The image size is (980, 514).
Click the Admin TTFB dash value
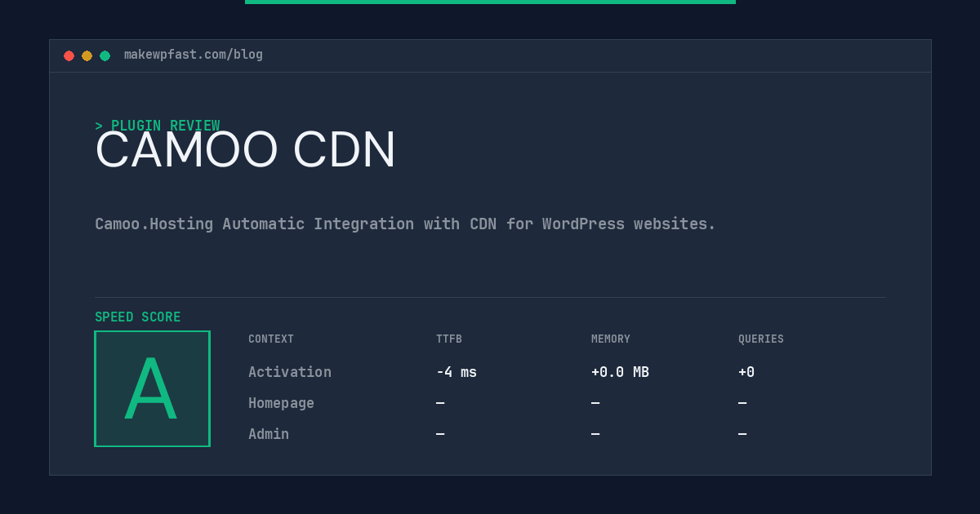(x=440, y=434)
